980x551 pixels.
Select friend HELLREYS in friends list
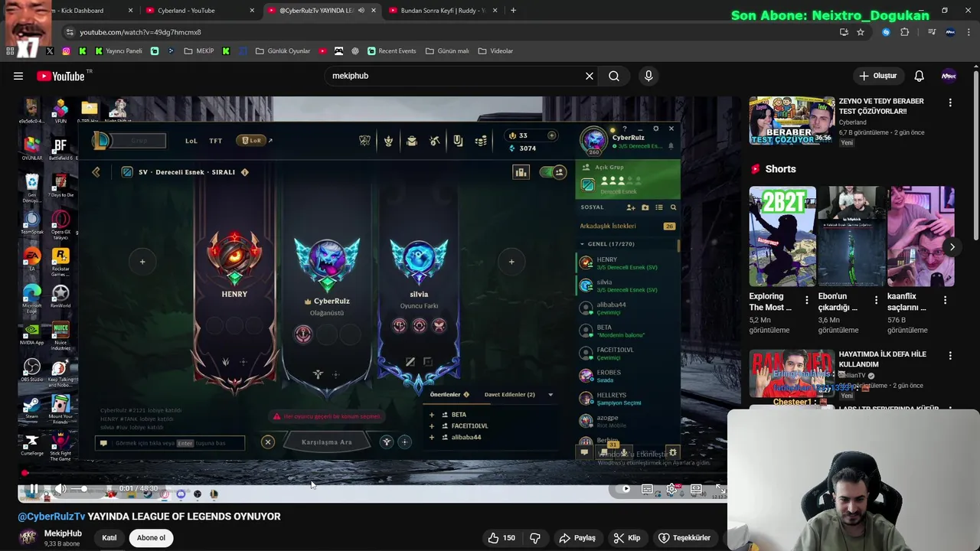point(626,399)
